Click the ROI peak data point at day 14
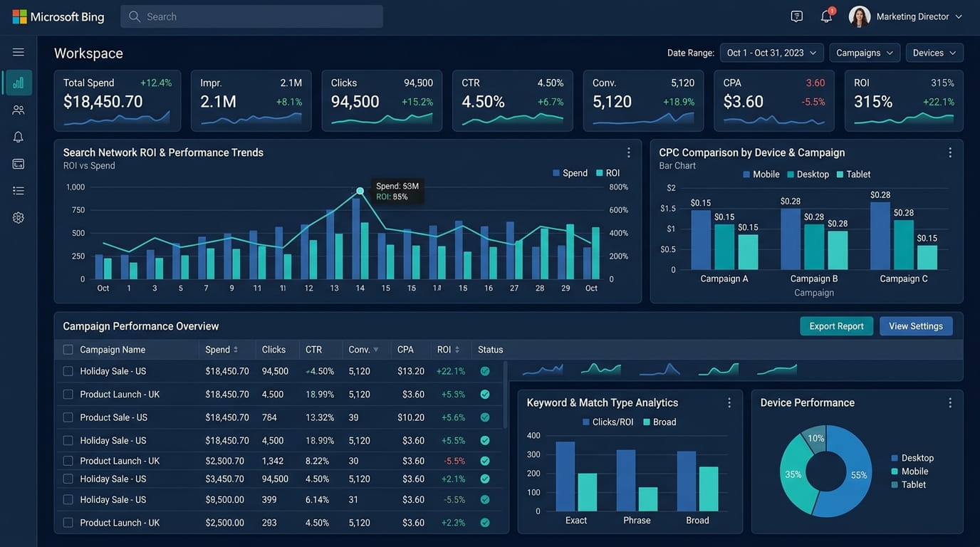The width and height of the screenshot is (980, 547). [360, 191]
